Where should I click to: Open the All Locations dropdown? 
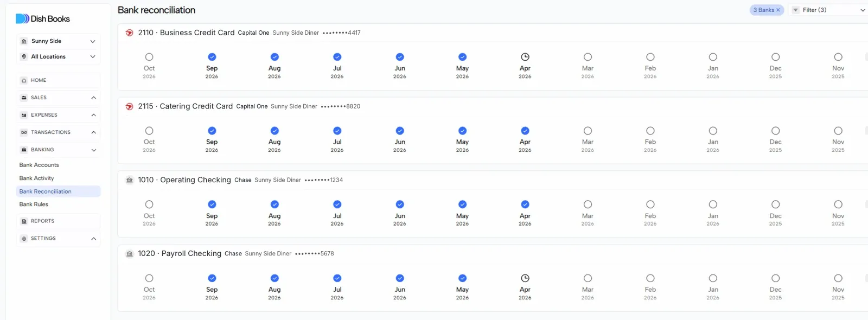tap(58, 56)
